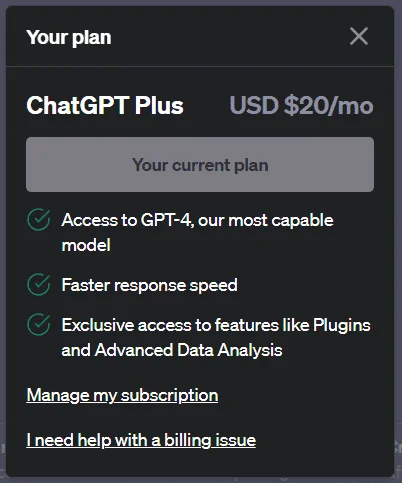Click the Your current plan button

[200, 164]
